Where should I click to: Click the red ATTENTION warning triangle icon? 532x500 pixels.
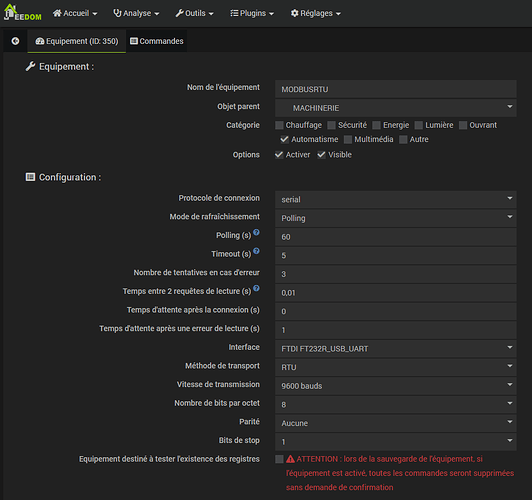(290, 459)
